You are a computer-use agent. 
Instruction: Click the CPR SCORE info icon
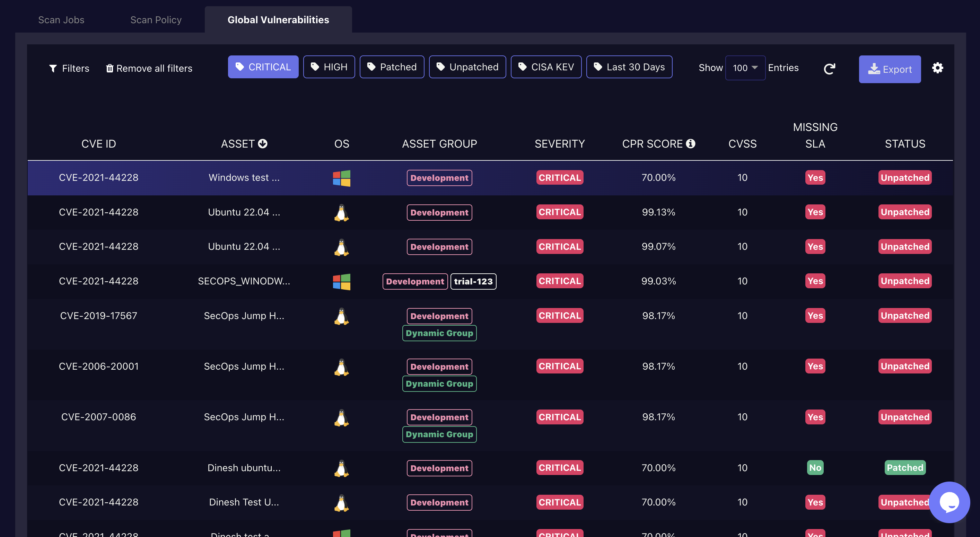click(691, 143)
